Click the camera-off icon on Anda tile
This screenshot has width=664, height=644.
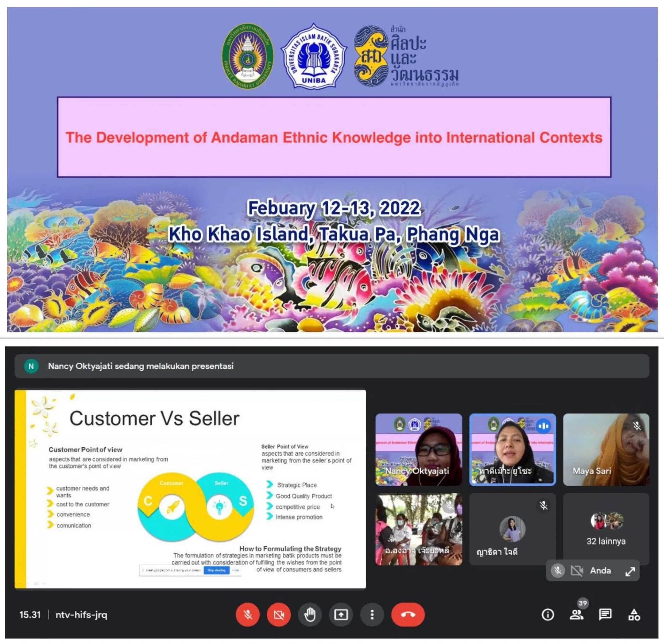[577, 571]
